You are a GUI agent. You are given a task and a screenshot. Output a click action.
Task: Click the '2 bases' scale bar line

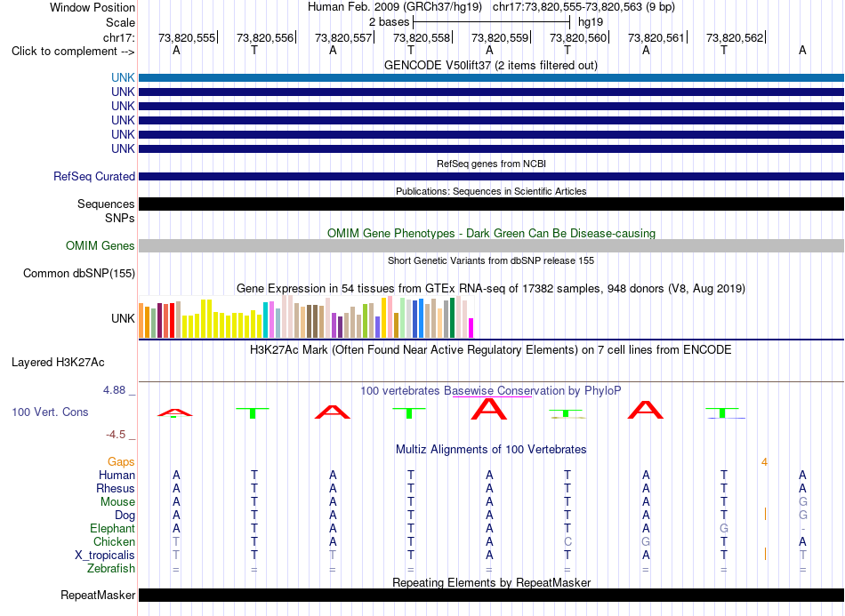pyautogui.click(x=492, y=22)
